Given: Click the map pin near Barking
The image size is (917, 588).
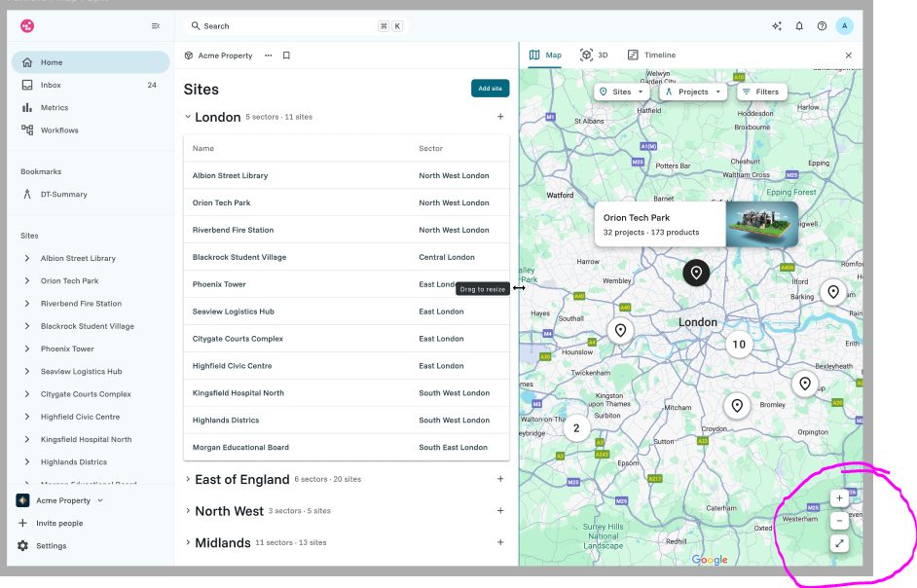Looking at the screenshot, I should [x=833, y=291].
